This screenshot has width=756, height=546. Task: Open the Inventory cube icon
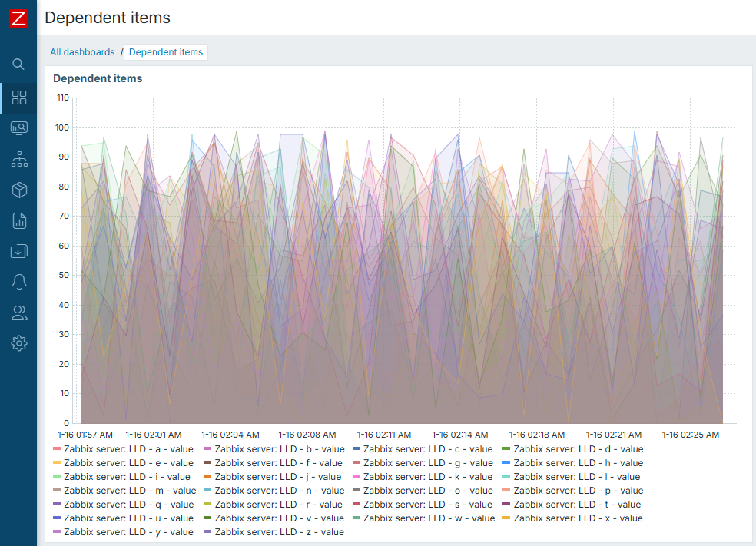pyautogui.click(x=19, y=190)
